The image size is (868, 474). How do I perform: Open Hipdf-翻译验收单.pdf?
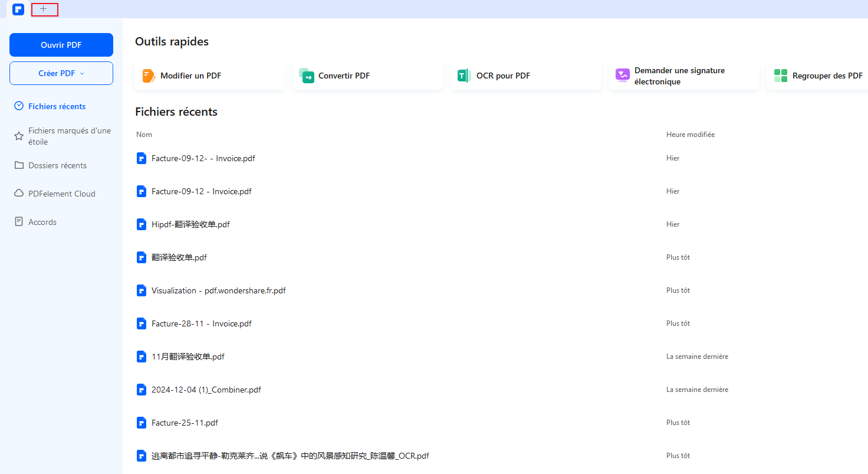pos(190,224)
